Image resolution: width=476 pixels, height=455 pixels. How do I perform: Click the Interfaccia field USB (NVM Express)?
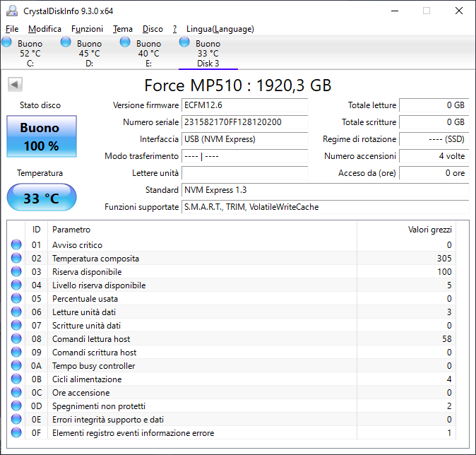pyautogui.click(x=244, y=139)
